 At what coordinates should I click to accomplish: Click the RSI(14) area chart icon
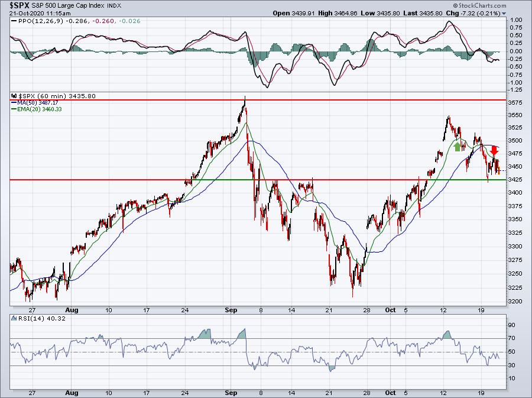[14, 318]
